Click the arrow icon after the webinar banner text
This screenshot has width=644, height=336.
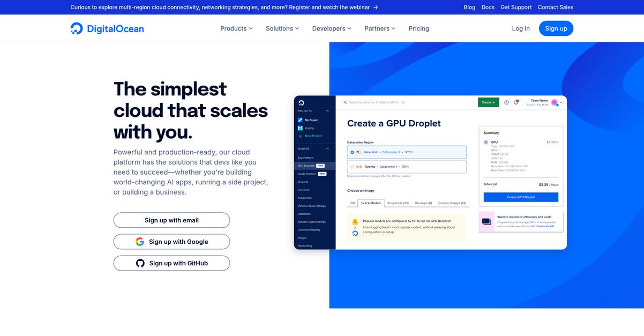click(x=376, y=7)
